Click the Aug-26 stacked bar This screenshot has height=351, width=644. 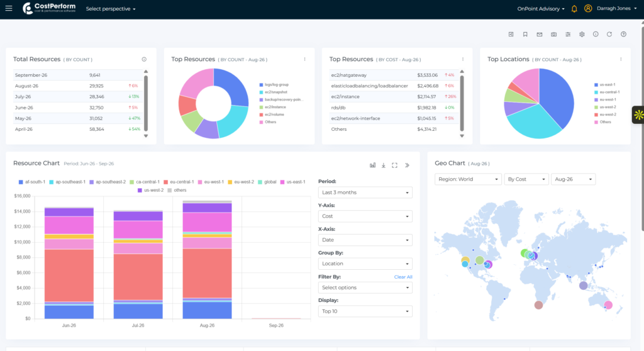click(207, 260)
